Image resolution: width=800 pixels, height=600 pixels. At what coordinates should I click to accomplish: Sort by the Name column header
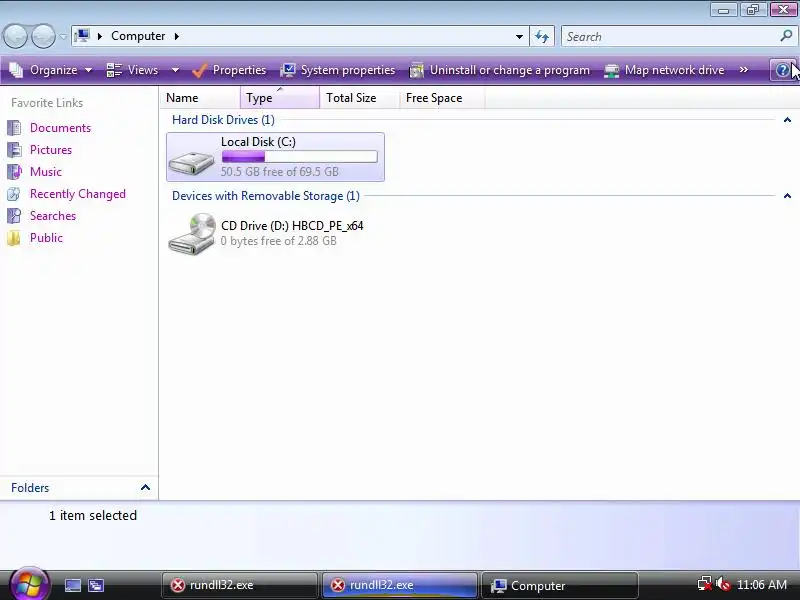pyautogui.click(x=200, y=97)
